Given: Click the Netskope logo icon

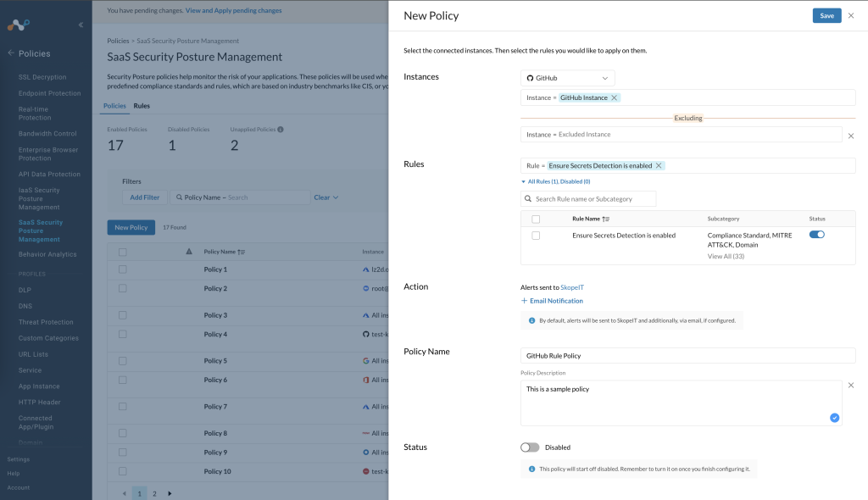Looking at the screenshot, I should pos(19,25).
